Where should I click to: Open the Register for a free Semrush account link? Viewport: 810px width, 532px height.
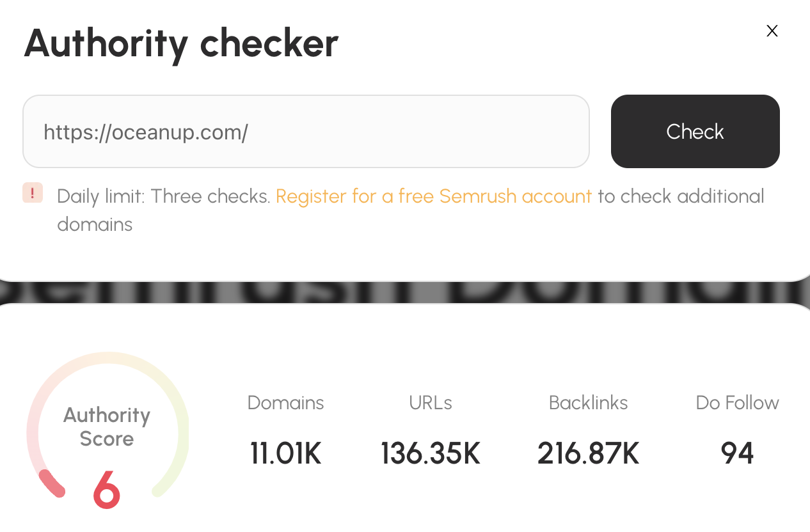point(433,196)
